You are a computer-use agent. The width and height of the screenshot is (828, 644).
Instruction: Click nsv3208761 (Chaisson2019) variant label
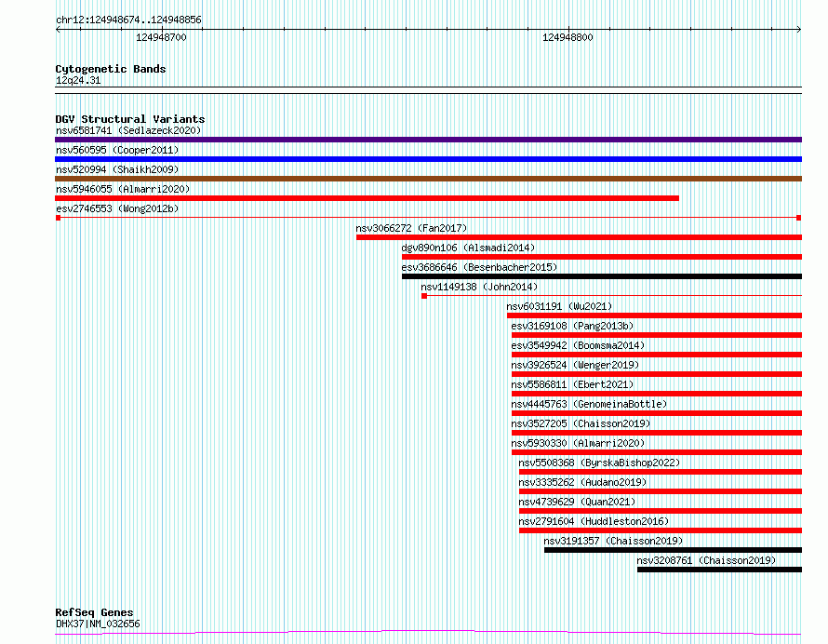(x=706, y=560)
